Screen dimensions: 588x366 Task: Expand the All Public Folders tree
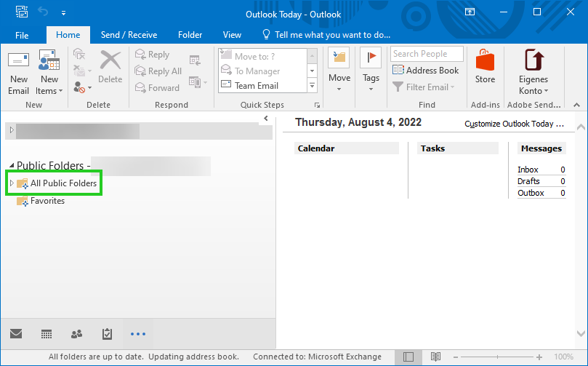[x=12, y=183]
